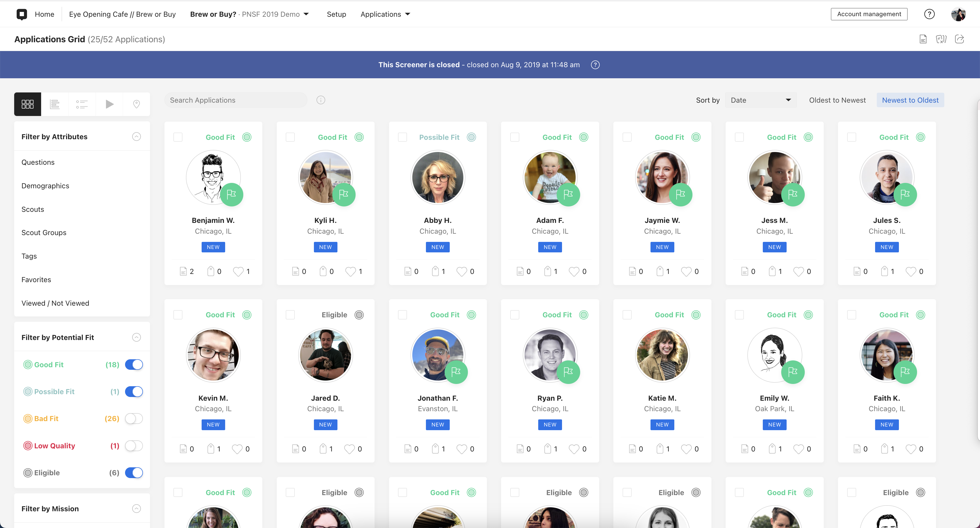Enable the Bad Fit filter toggle

134,419
